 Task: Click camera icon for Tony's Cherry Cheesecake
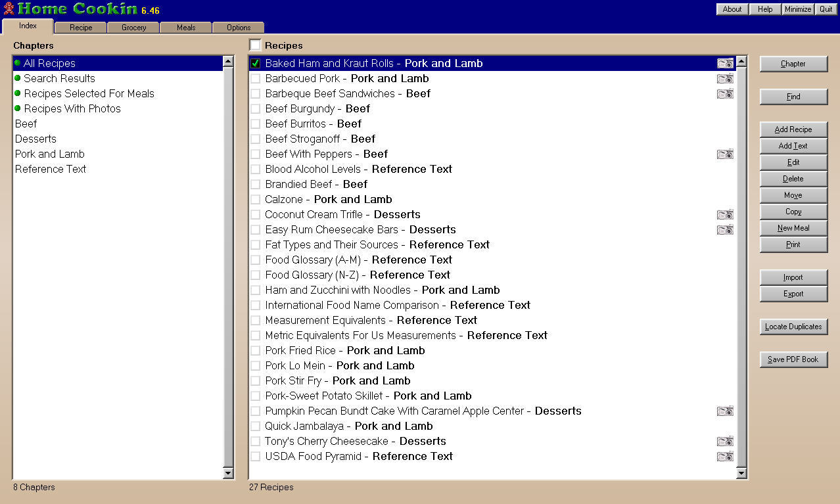point(725,442)
